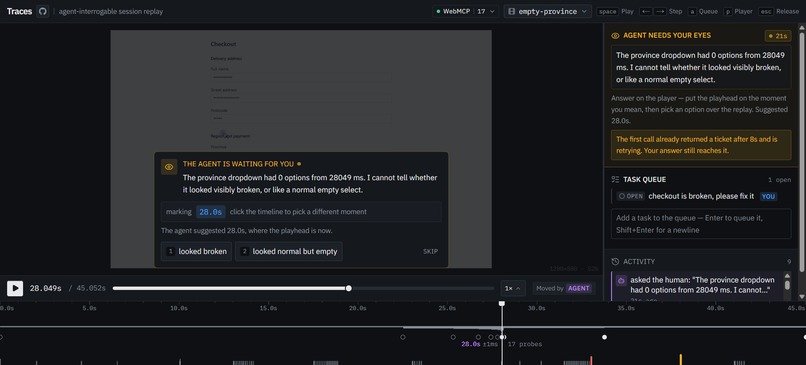Click the solid white probe dot near 34s
Viewport: 806px width, 365px height.
[x=604, y=337]
